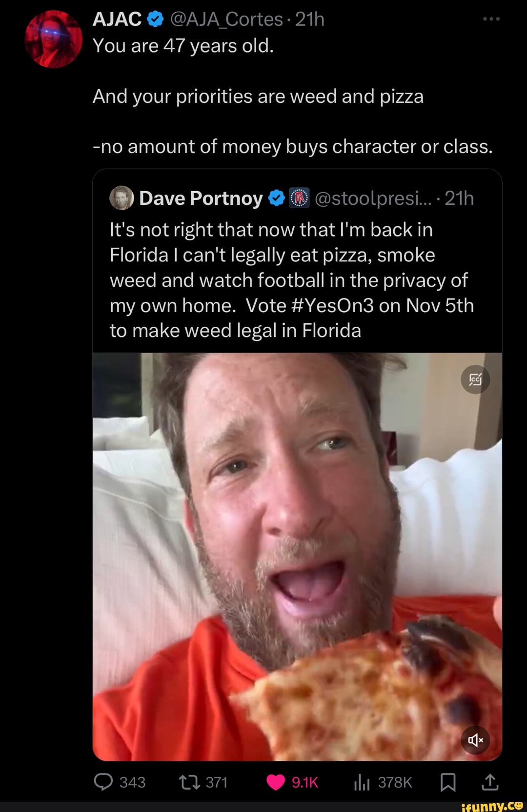
Task: Click Dave Portnoy's verified checkmark
Action: [x=277, y=198]
